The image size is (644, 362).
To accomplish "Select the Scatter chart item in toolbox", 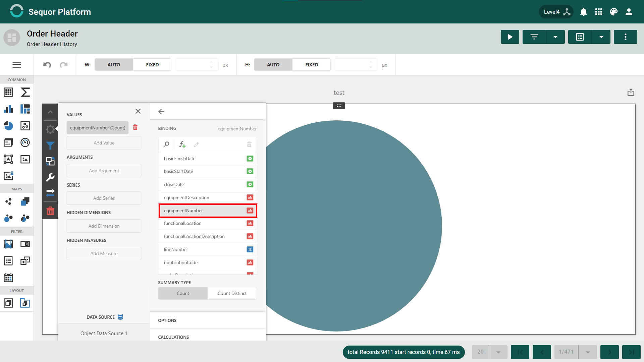I will pyautogui.click(x=25, y=126).
